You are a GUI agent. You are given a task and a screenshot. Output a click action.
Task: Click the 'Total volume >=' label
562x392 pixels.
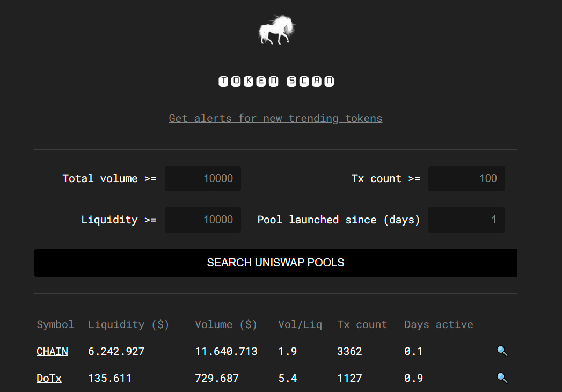click(109, 178)
